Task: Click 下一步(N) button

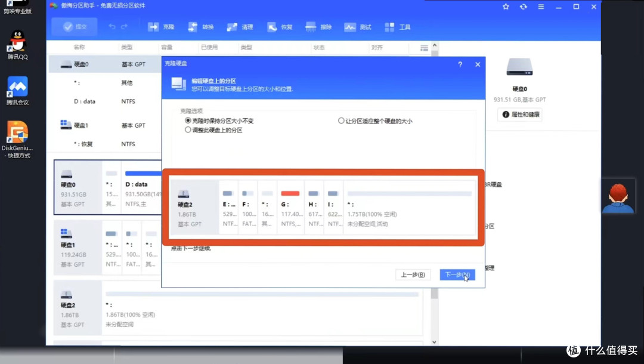Action: pos(457,274)
